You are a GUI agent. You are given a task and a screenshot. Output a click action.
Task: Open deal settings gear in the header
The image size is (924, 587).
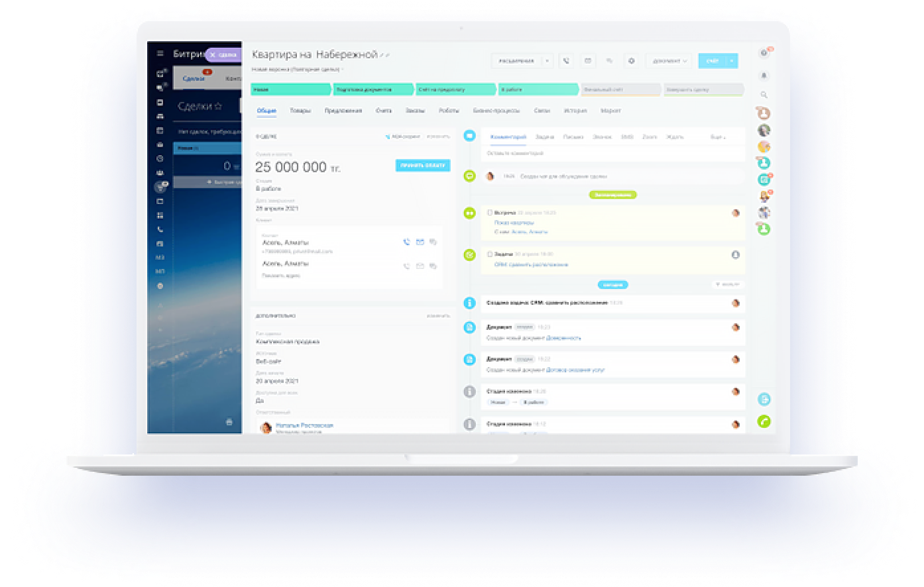tap(631, 61)
